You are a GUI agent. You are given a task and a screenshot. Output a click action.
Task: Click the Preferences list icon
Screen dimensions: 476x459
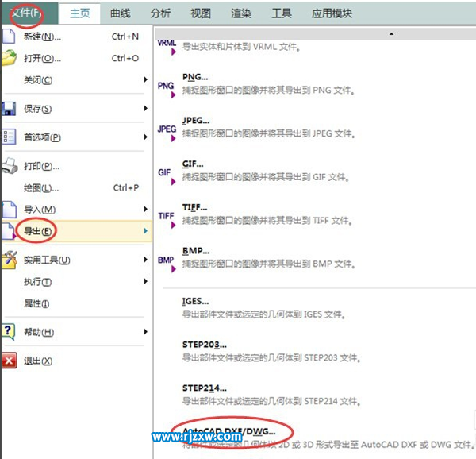point(9,137)
